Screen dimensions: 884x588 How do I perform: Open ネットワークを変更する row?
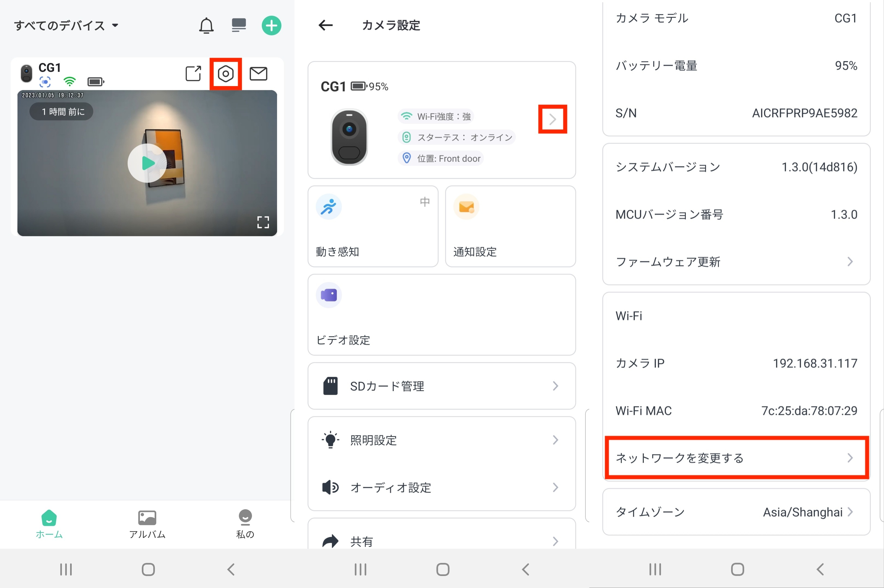click(x=736, y=458)
